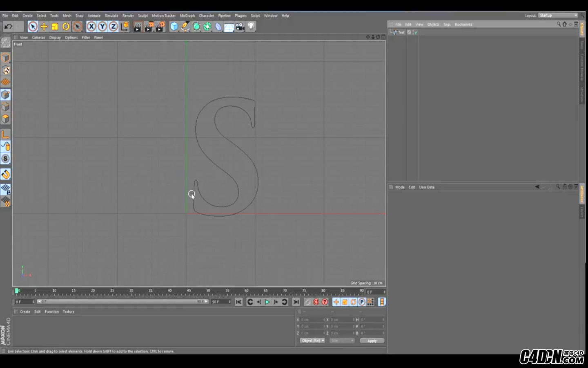Toggle Position keyframe recording
This screenshot has height=368, width=588.
tap(336, 302)
